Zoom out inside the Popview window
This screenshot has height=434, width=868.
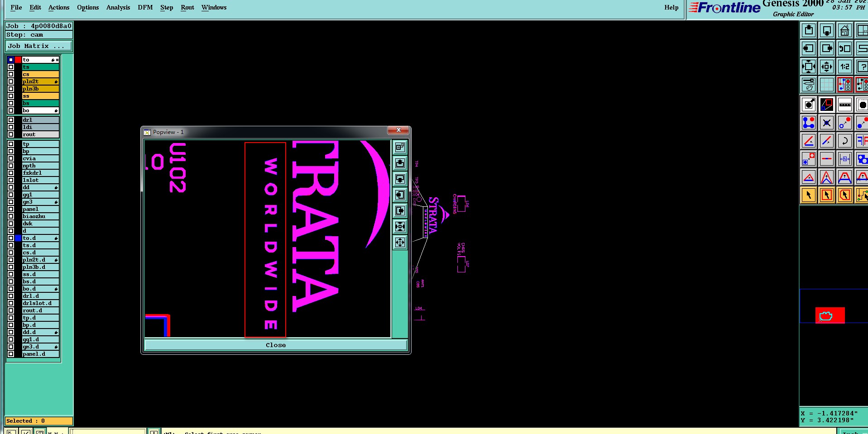coord(400,242)
